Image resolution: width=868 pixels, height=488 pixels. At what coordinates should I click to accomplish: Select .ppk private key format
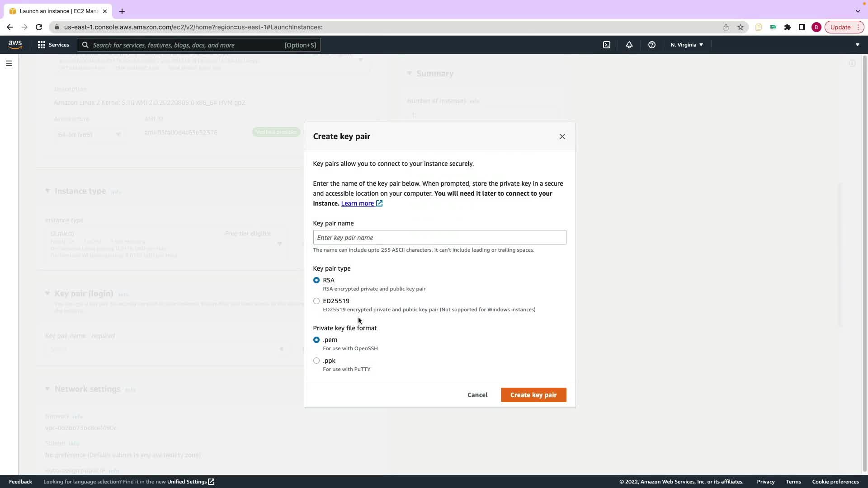[x=316, y=361]
